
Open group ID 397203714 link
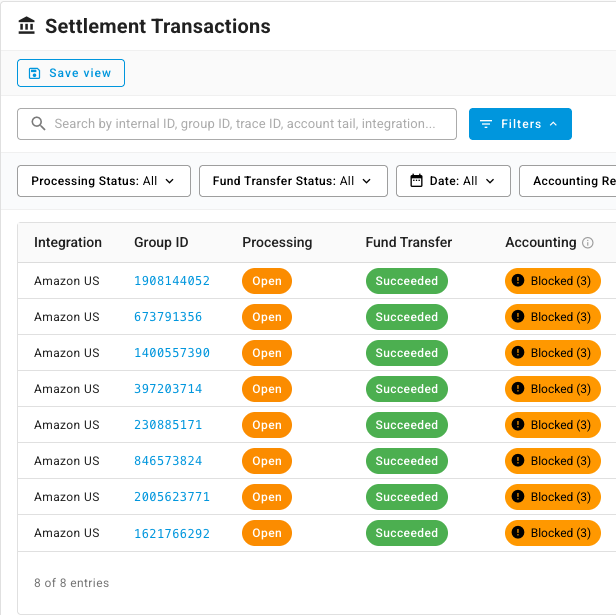(x=168, y=389)
